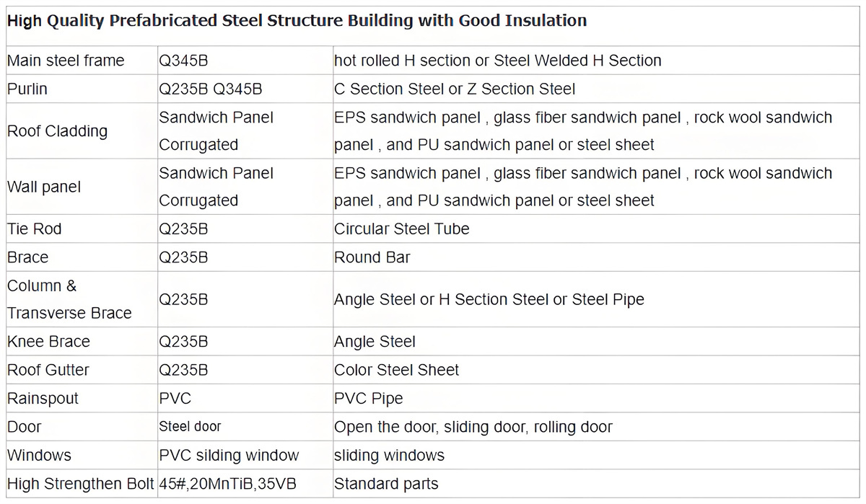The image size is (866, 504).
Task: Click the 'PVC Pipe' cell
Action: (597, 398)
